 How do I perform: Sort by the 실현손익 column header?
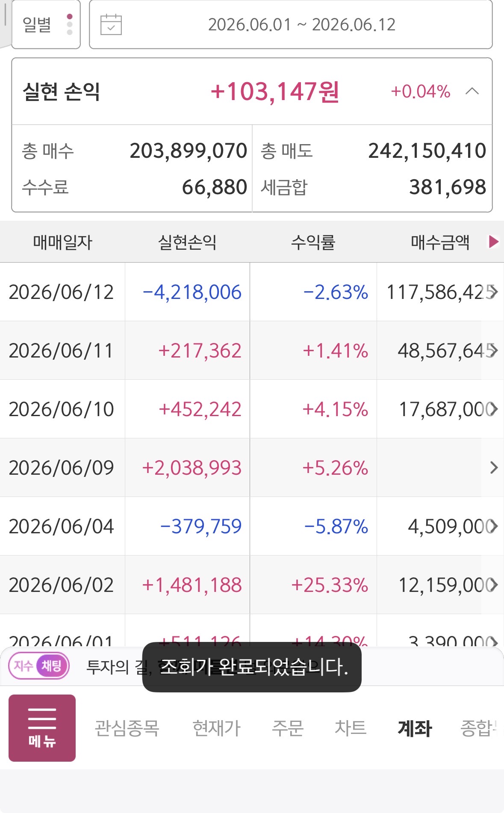[187, 242]
